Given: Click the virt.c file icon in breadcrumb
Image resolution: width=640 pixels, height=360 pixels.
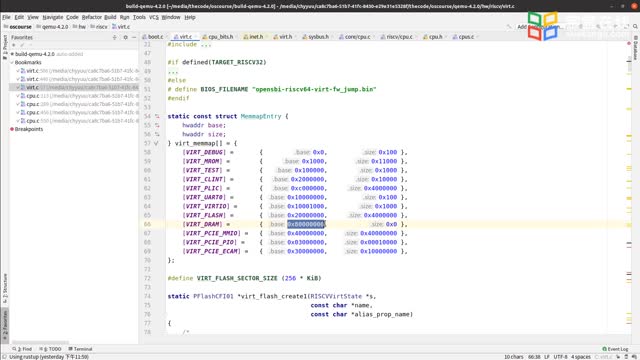Looking at the screenshot, I should pyautogui.click(x=114, y=27).
